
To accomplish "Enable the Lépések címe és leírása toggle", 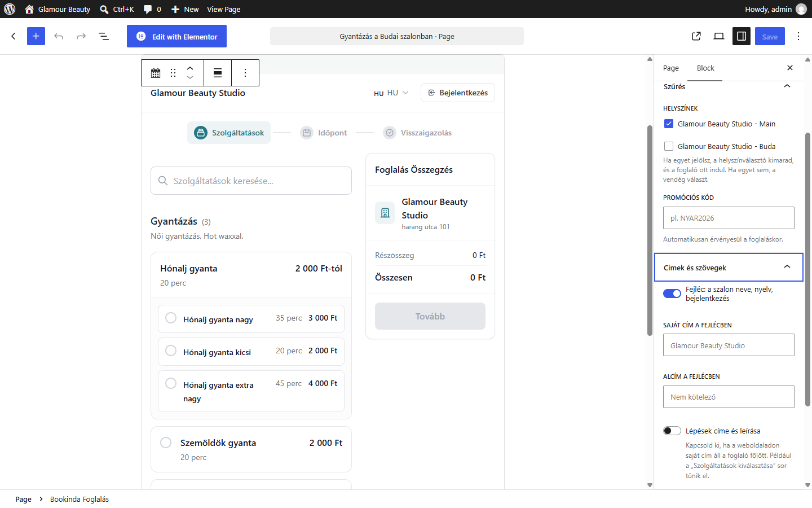I will tap(672, 431).
